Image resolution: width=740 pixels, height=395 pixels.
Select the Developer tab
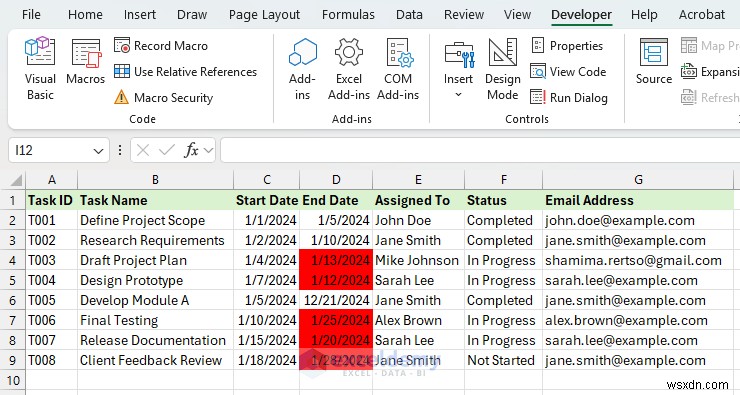point(581,15)
